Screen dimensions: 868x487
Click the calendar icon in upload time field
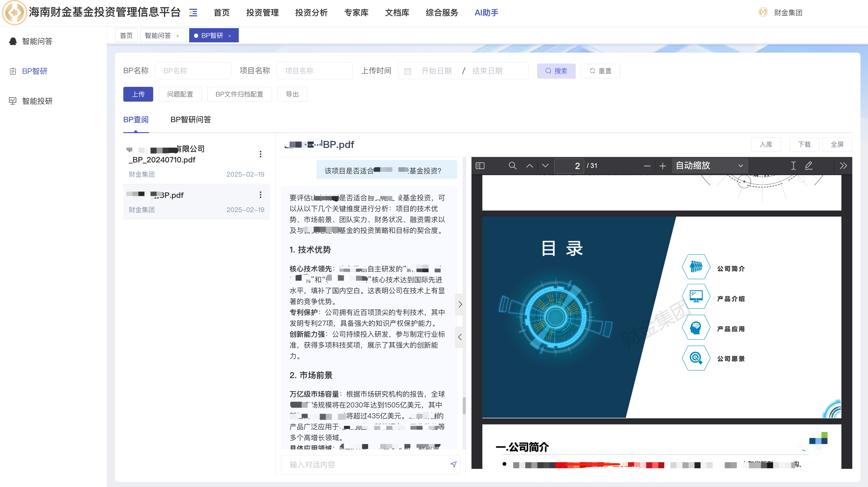tap(407, 71)
